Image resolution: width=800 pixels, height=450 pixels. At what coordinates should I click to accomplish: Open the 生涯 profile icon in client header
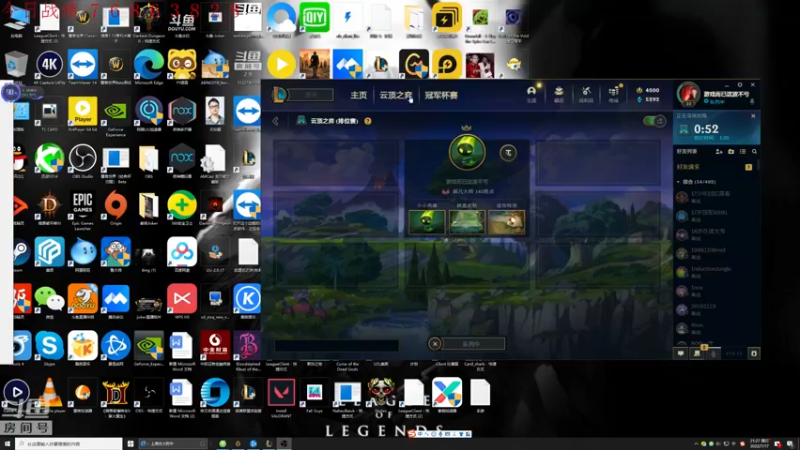point(531,93)
